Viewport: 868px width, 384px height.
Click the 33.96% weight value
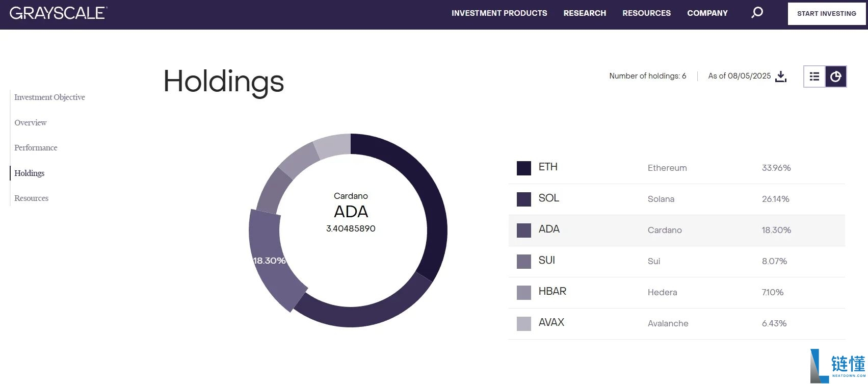(776, 168)
